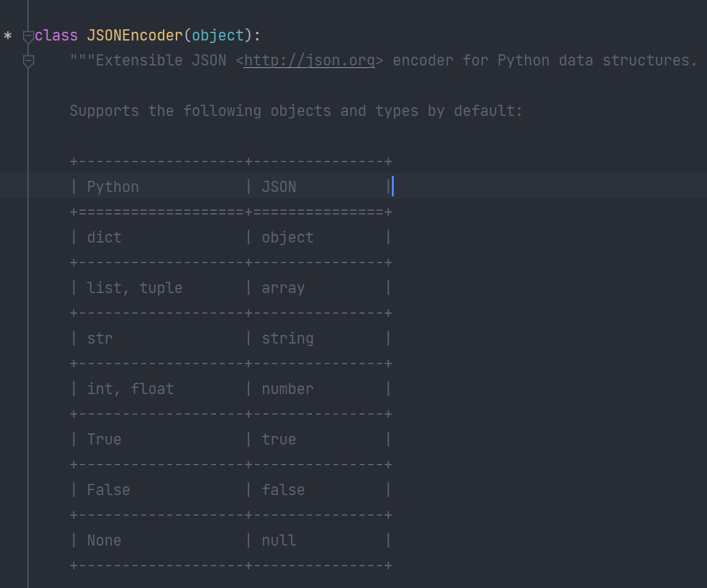Viewport: 707px width, 588px height.
Task: Click the 'array' table entry
Action: [x=283, y=288]
